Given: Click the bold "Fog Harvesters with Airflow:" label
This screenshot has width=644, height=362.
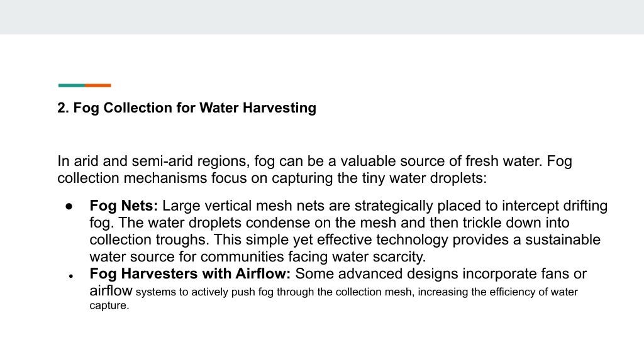Looking at the screenshot, I should [x=190, y=274].
